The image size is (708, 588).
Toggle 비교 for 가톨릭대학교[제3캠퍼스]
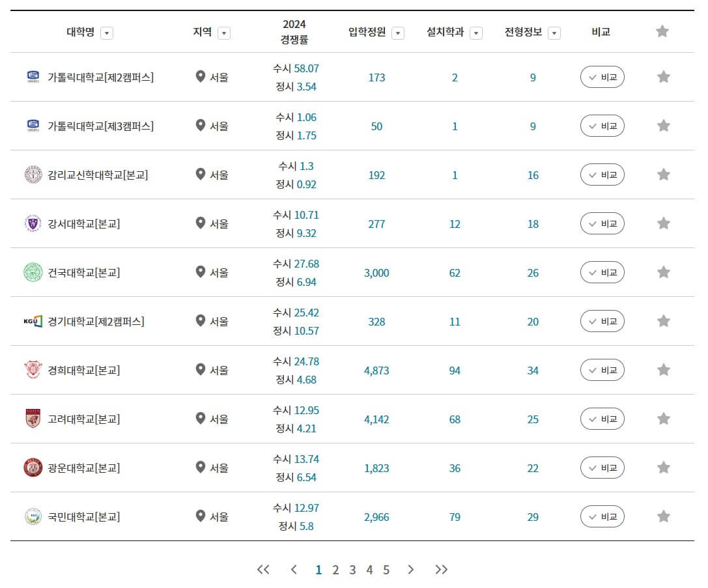pos(602,126)
